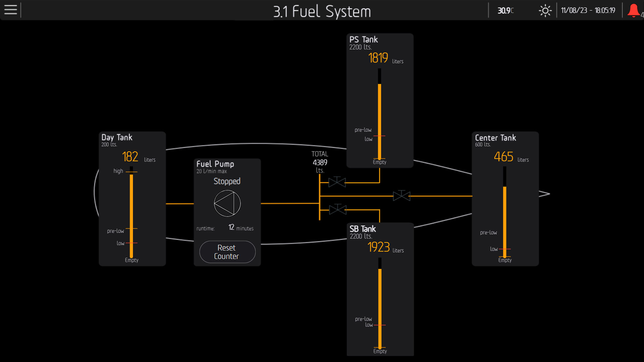Viewport: 644px width, 362px height.
Task: Toggle the Center Tank line valve
Action: tap(401, 196)
